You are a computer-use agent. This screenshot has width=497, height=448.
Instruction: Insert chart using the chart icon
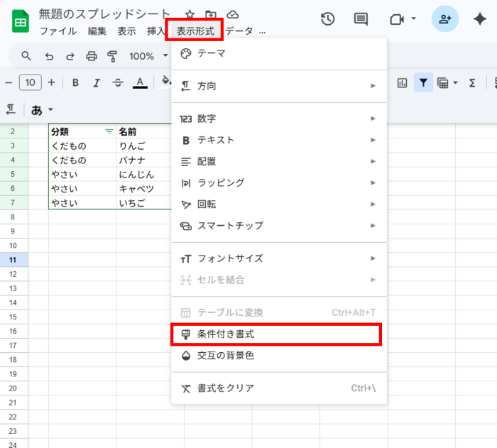click(x=402, y=83)
